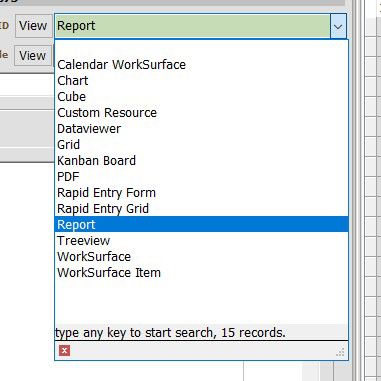Collapse the Report combo box arrow
This screenshot has width=381, height=381.
coord(338,26)
